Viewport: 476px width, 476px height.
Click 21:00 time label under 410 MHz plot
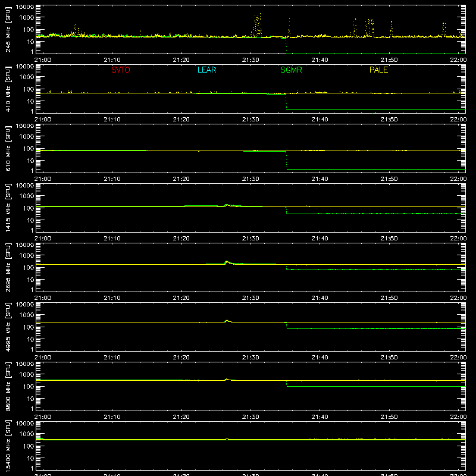click(x=43, y=120)
